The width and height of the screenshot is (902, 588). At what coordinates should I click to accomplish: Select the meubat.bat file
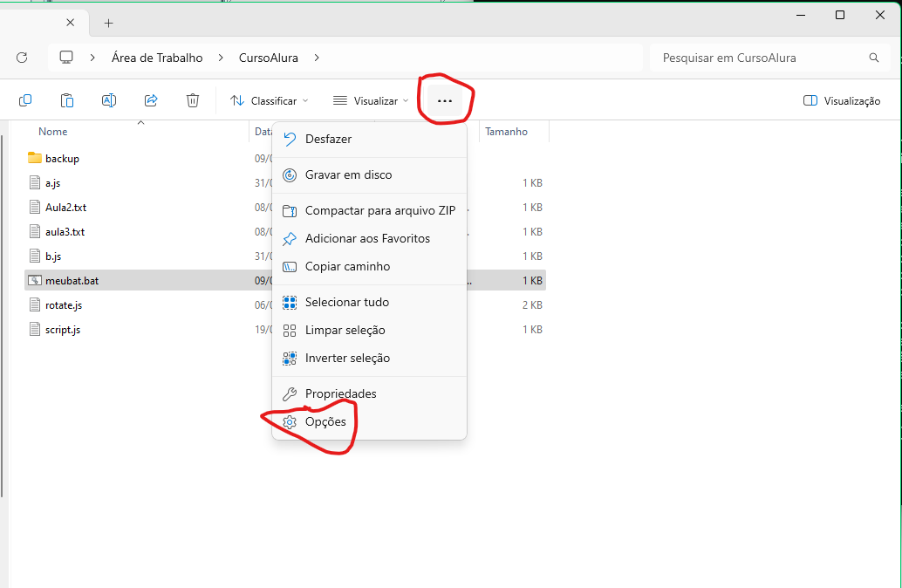pyautogui.click(x=72, y=281)
